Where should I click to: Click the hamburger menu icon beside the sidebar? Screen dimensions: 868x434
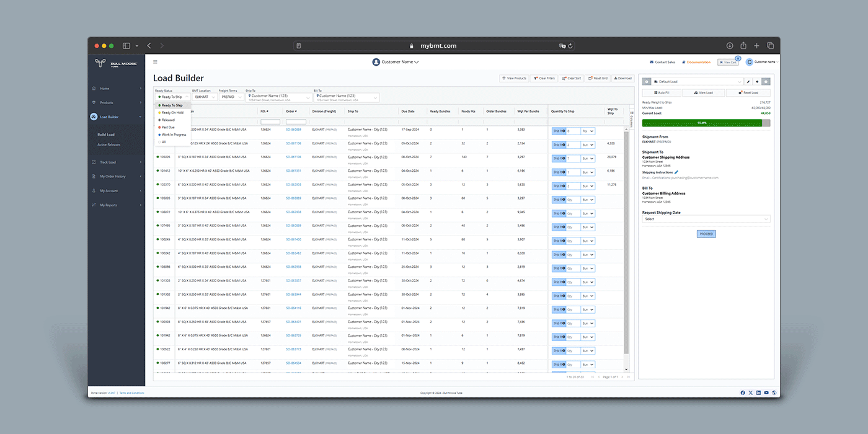(155, 62)
